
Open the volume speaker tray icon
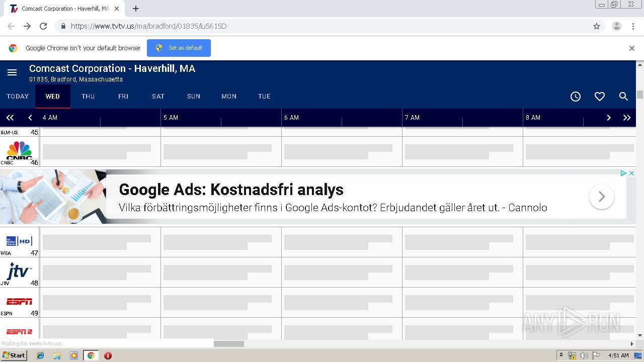(x=584, y=355)
